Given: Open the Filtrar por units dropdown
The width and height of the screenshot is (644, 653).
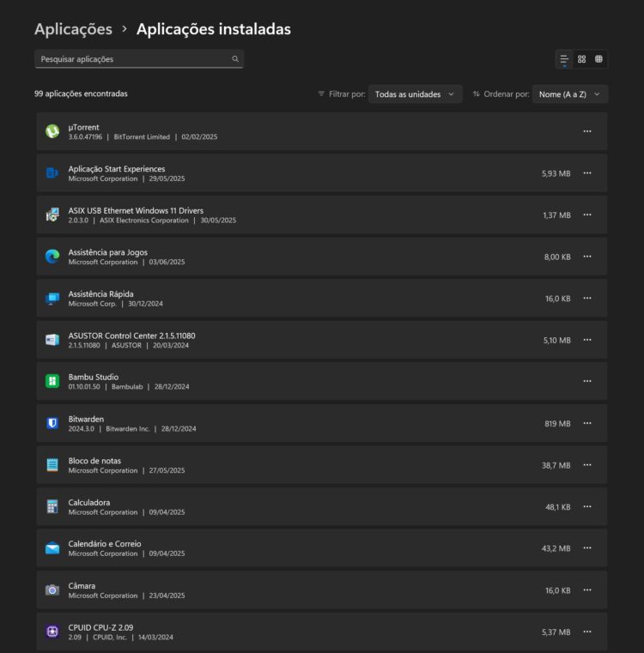Looking at the screenshot, I should tap(416, 94).
